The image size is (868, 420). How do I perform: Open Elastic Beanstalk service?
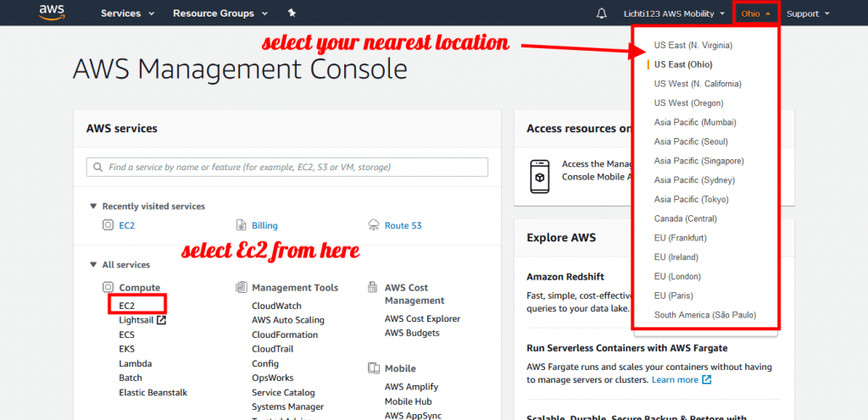tap(153, 392)
